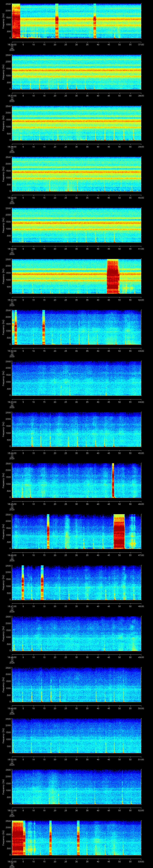Click the burst near 15 s in the 18:42 panel
This screenshot has height=868, width=153.
44,327
